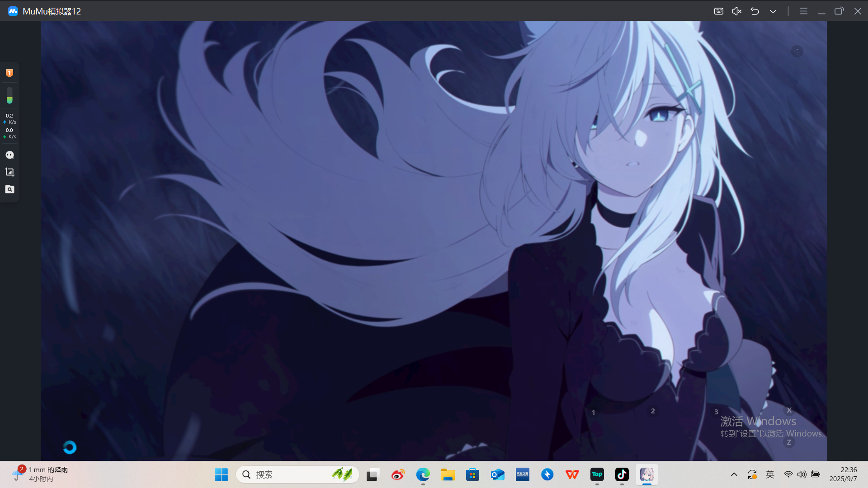Click the 0.2 K/s upload speed readout

(9, 119)
